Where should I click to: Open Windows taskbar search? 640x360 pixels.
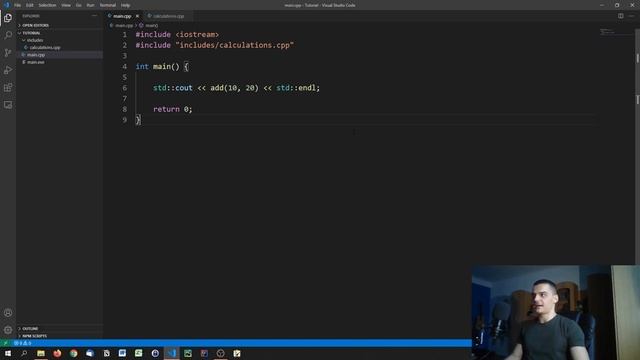(24, 353)
